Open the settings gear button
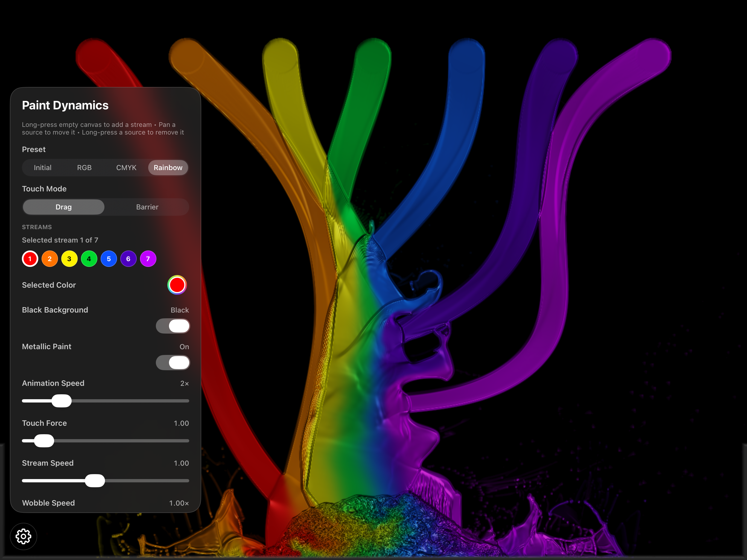 pos(23,536)
